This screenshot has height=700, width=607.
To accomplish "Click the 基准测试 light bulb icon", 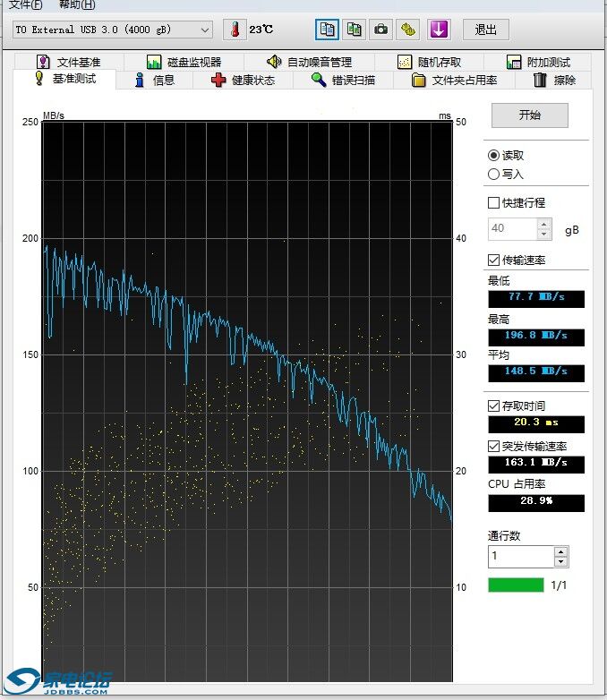I will point(39,79).
